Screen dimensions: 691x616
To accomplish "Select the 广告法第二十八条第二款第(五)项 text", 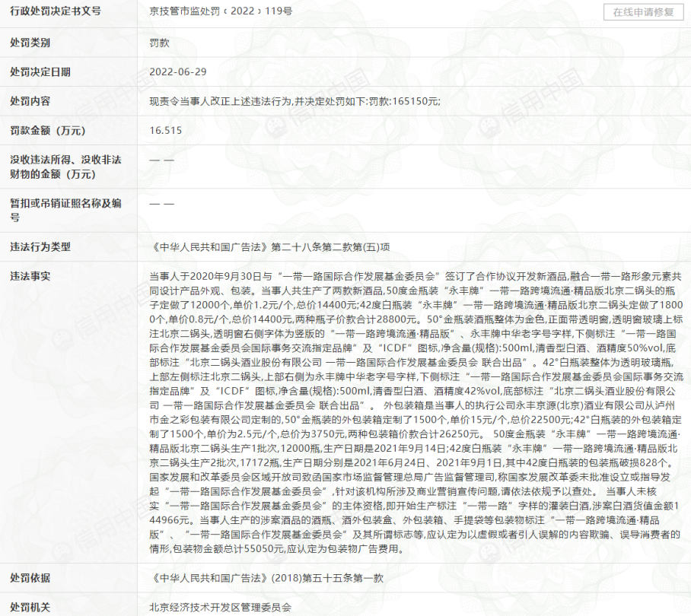I will click(x=269, y=247).
